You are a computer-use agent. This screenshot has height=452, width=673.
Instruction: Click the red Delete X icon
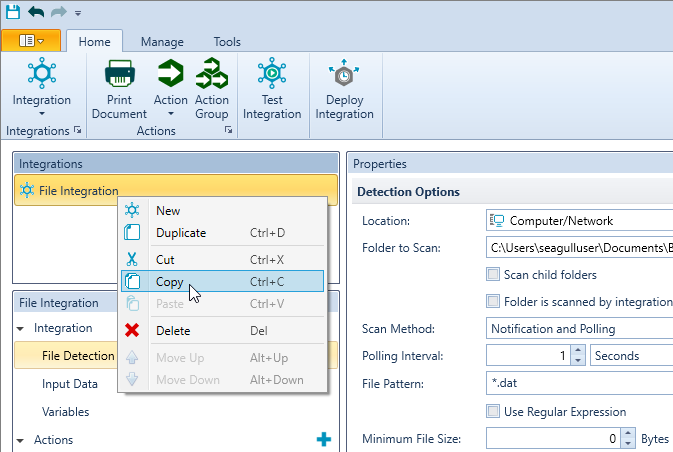click(132, 330)
